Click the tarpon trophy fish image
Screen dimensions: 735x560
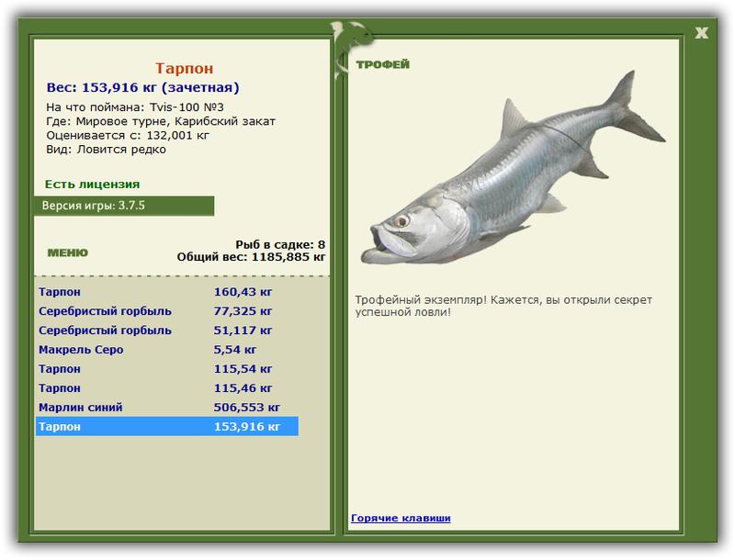(x=513, y=168)
